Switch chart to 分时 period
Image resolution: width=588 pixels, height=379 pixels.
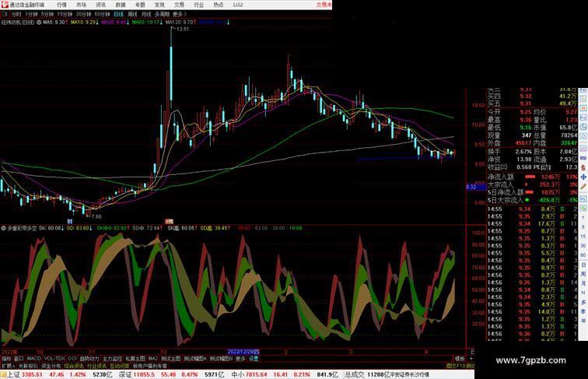16,14
